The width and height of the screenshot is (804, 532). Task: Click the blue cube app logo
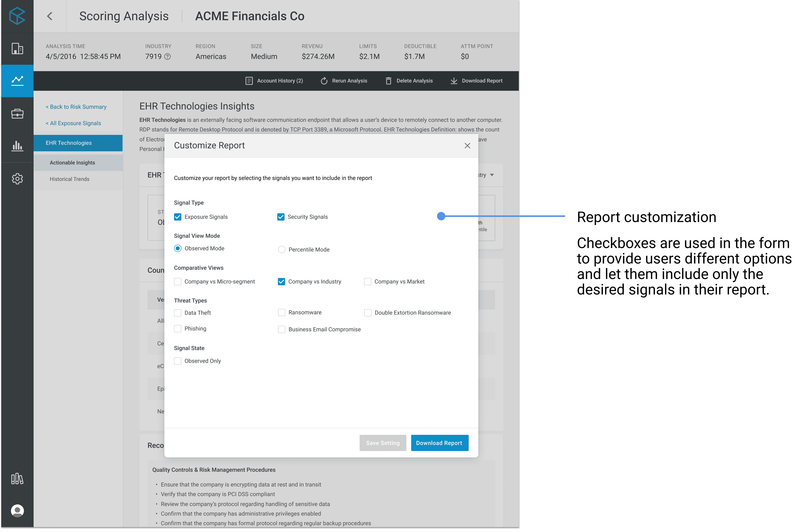pyautogui.click(x=17, y=16)
